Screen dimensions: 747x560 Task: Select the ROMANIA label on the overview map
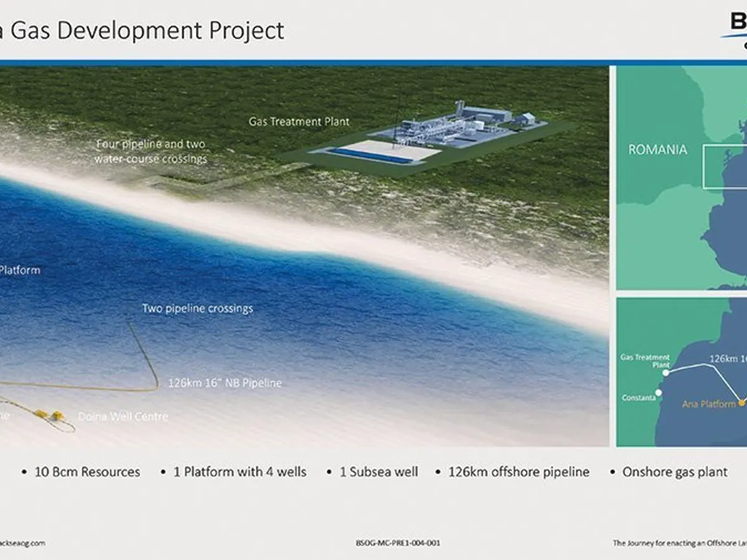click(657, 149)
